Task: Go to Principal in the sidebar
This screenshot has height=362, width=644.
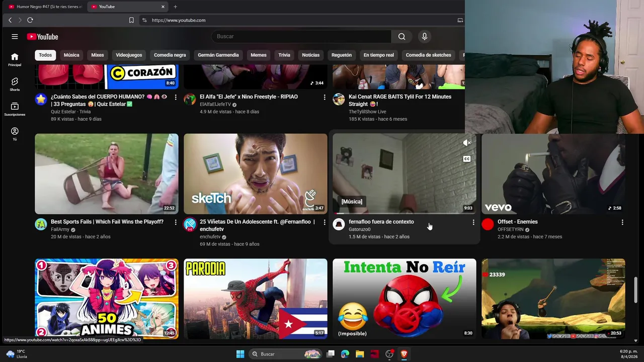Action: 15,60
